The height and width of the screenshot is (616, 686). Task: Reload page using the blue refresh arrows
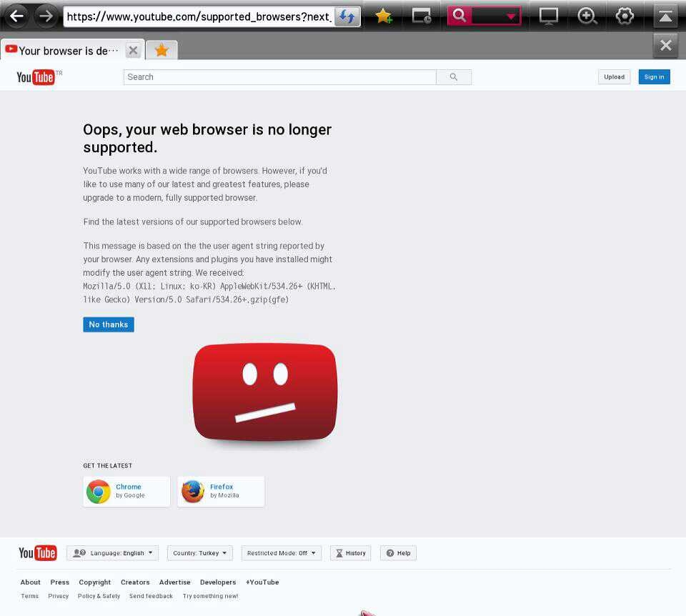click(347, 16)
